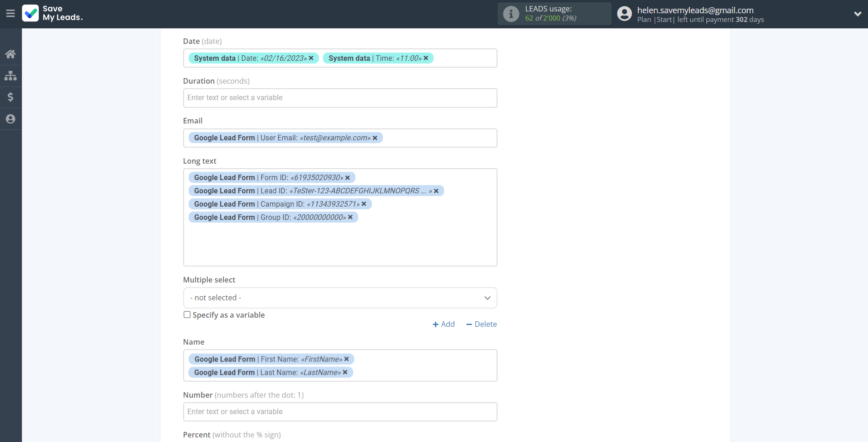Remove the User Email tag

coord(375,138)
